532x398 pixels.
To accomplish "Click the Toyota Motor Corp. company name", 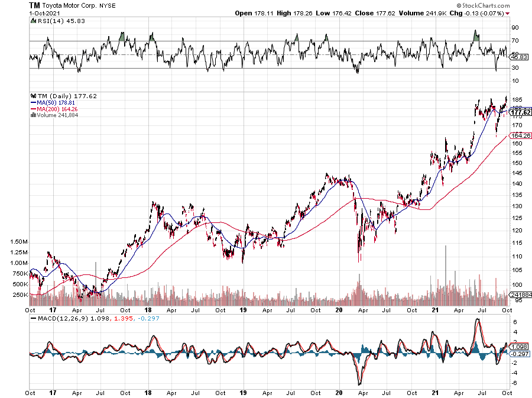I will 70,6.
